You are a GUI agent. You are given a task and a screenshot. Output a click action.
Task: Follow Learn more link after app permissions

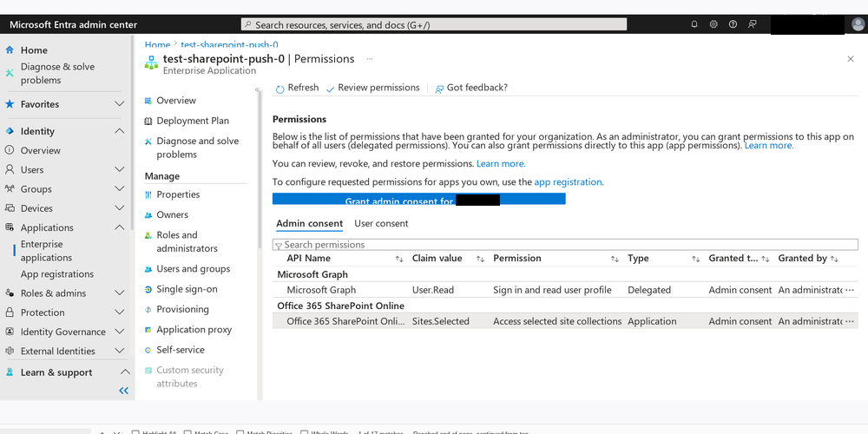coord(768,146)
